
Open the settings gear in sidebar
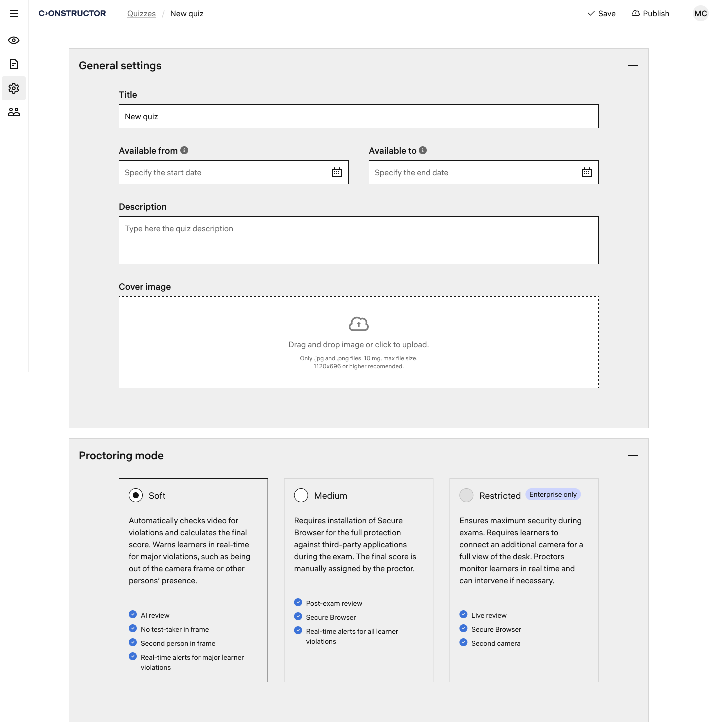14,88
